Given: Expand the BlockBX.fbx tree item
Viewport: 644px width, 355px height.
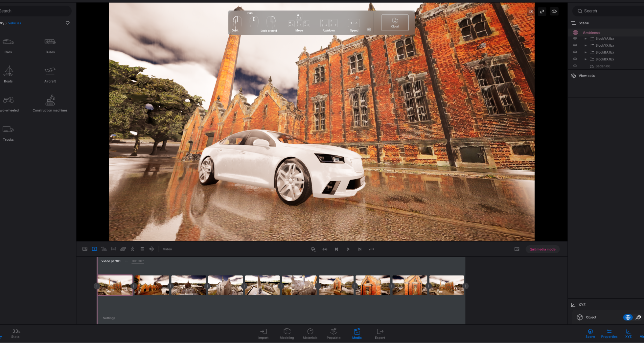Looking at the screenshot, I should (586, 59).
